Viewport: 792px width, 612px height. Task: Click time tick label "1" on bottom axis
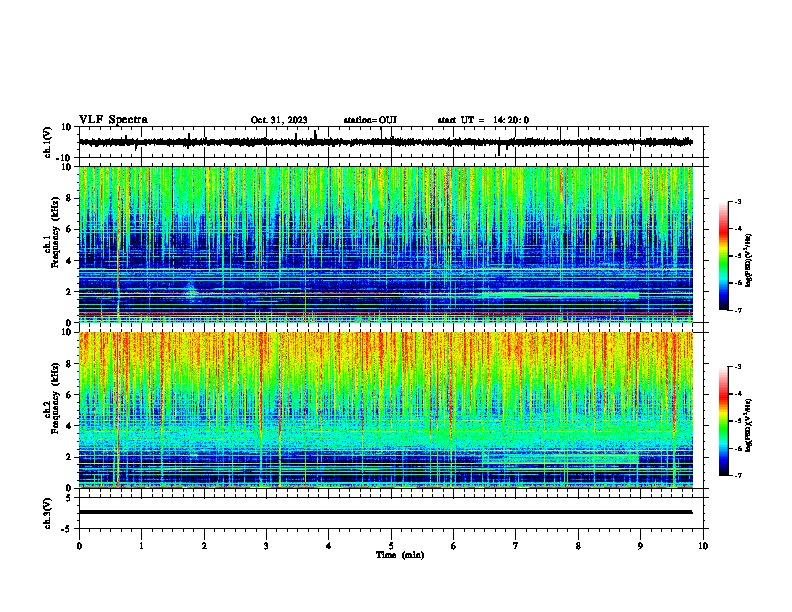tap(141, 546)
